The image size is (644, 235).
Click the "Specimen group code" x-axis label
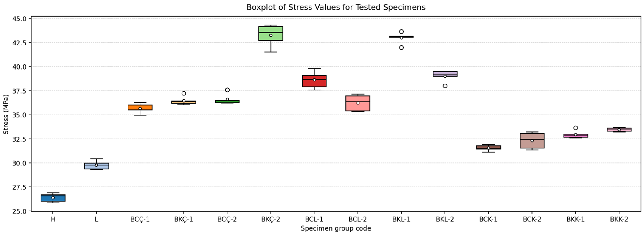point(336,228)
